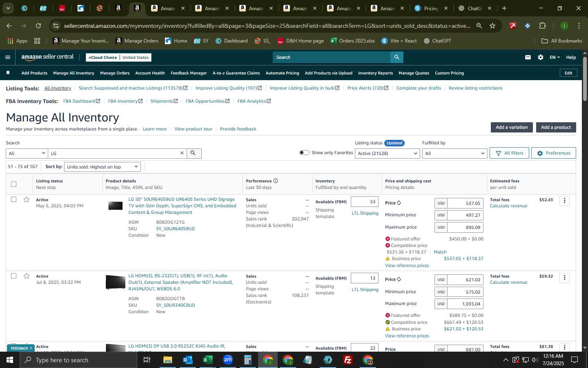
Task: Open Manage Orders nav item
Action: point(115,73)
